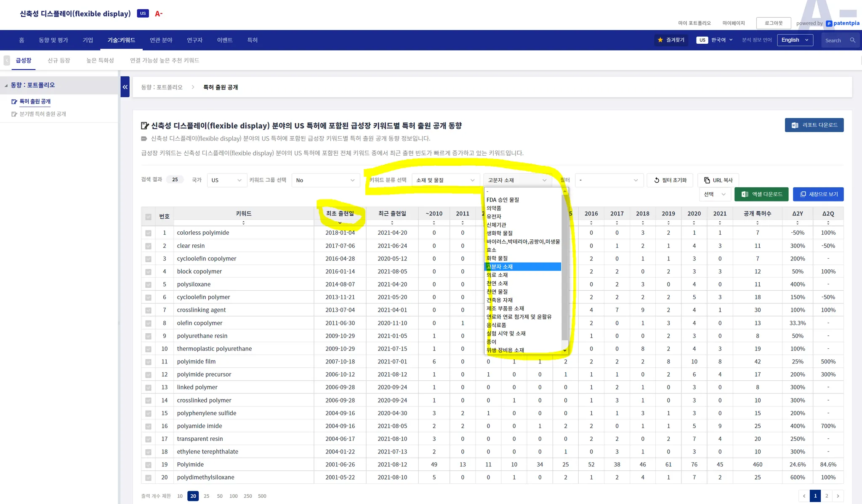The width and height of the screenshot is (862, 504).
Task: Click the Excel download button
Action: 761,194
